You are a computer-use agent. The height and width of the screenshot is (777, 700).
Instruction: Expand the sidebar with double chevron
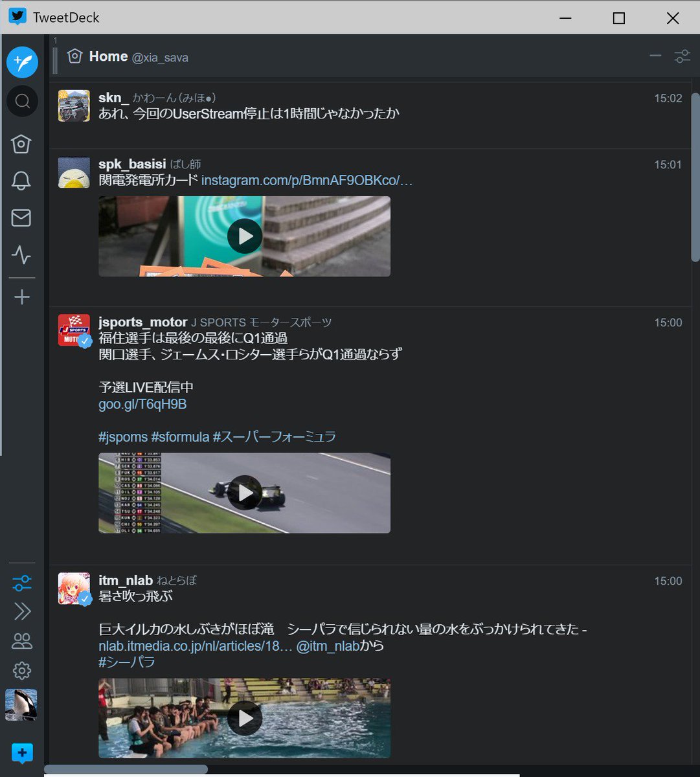pos(22,612)
